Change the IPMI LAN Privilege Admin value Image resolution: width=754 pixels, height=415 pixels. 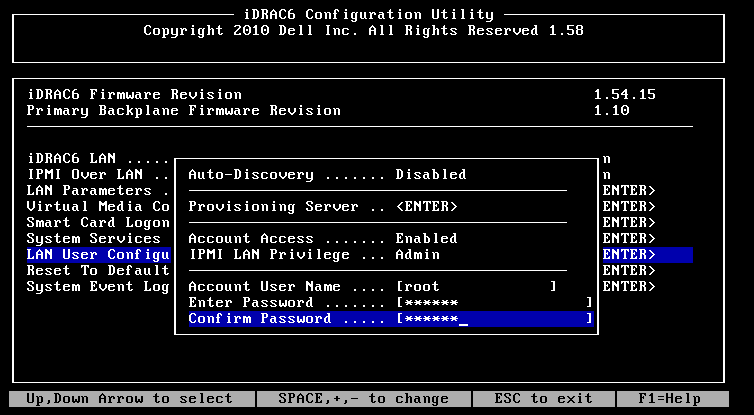418,254
